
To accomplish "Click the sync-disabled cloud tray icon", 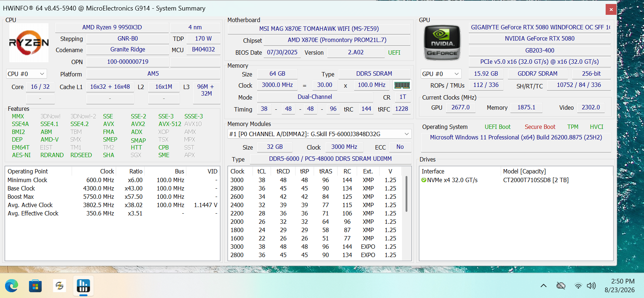I will pos(561,286).
